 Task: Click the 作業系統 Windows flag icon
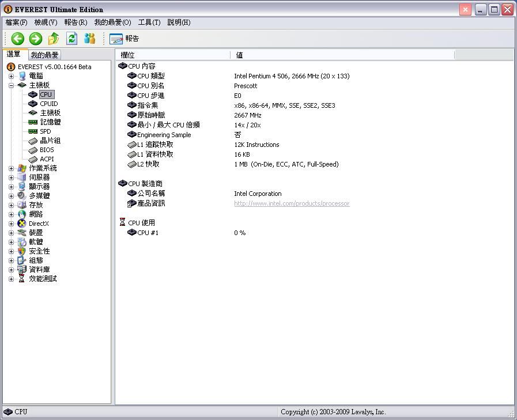click(x=22, y=168)
